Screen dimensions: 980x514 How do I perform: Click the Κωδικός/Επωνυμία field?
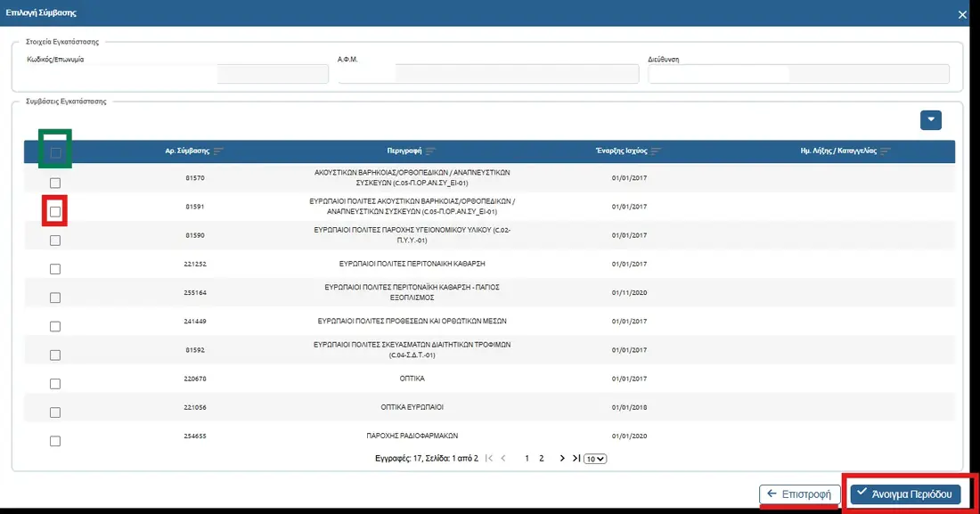coord(177,74)
